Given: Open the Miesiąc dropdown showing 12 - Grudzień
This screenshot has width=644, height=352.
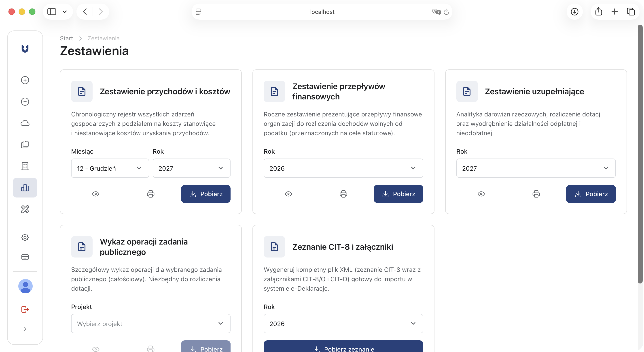Looking at the screenshot, I should (x=110, y=168).
